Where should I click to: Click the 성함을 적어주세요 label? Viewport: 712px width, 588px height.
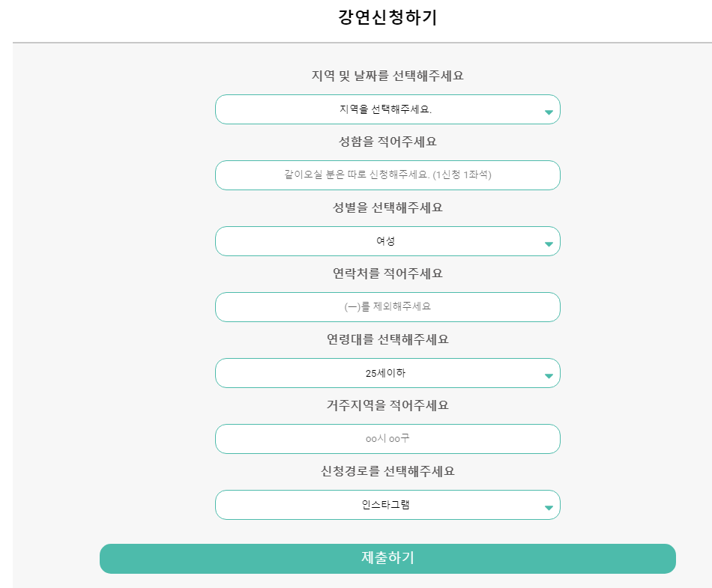(x=387, y=142)
